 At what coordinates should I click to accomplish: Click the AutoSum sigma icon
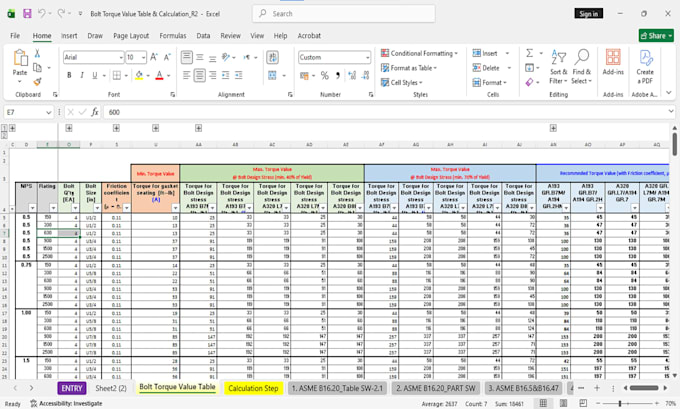(x=530, y=53)
